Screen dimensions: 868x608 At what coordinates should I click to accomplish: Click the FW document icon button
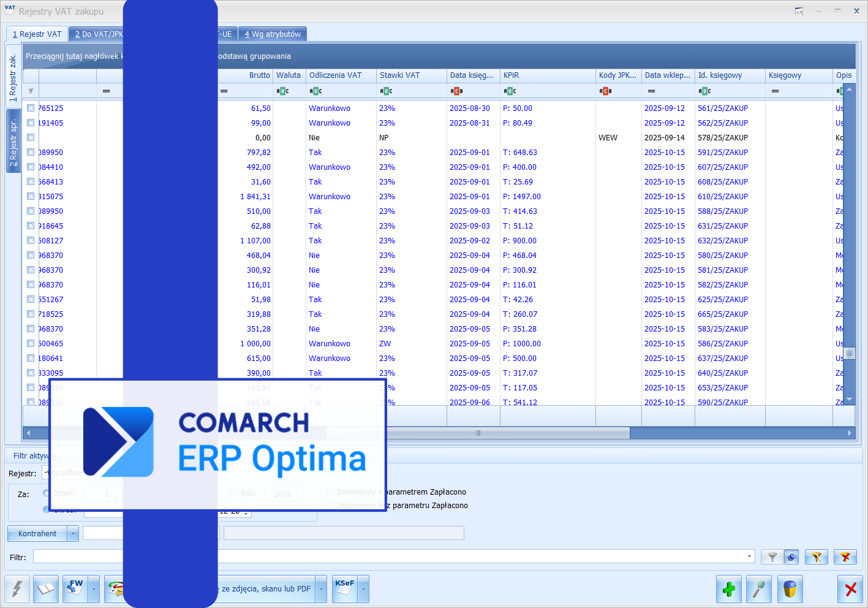click(x=75, y=590)
